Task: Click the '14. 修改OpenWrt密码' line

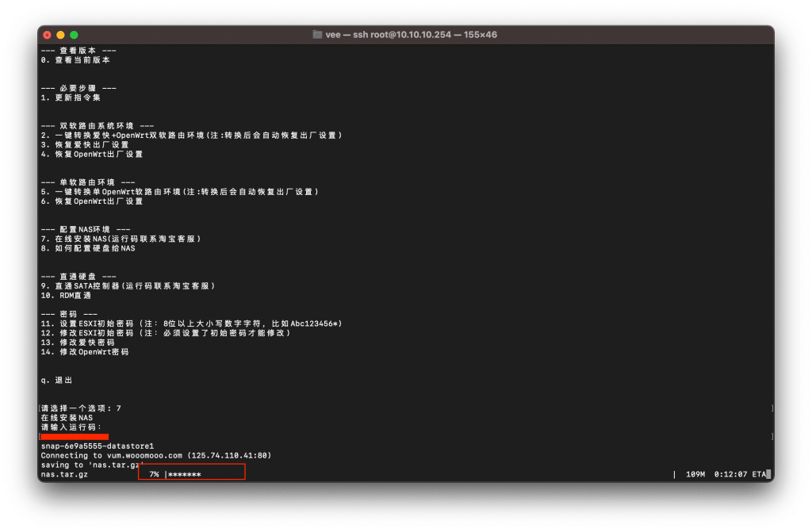Action: tap(85, 351)
